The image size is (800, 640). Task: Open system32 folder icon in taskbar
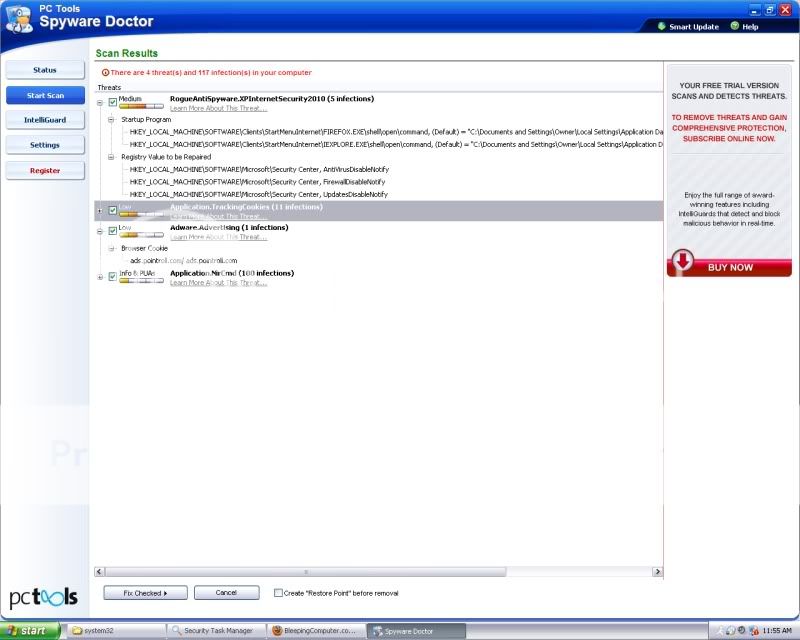[77, 631]
